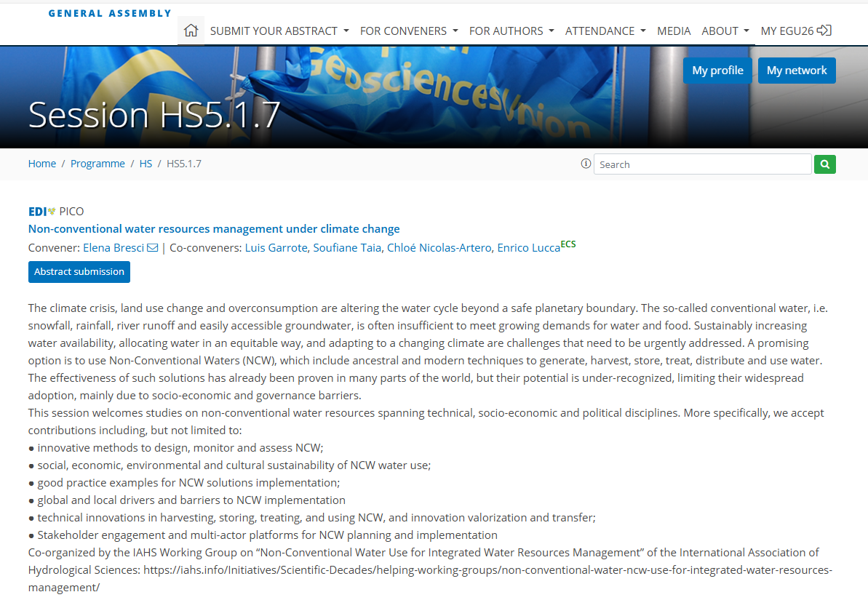
Task: Open the For Conveners dropdown menu
Action: pos(409,31)
